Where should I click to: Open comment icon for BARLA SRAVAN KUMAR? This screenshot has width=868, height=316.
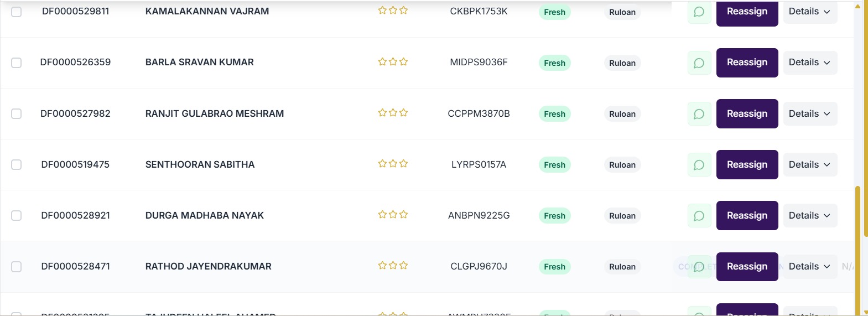[x=699, y=63]
